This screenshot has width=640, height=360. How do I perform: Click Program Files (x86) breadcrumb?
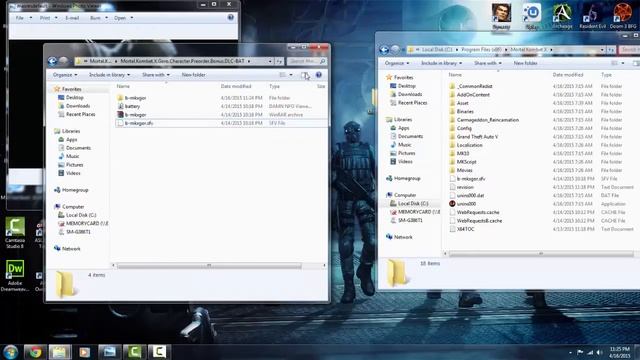(x=482, y=50)
